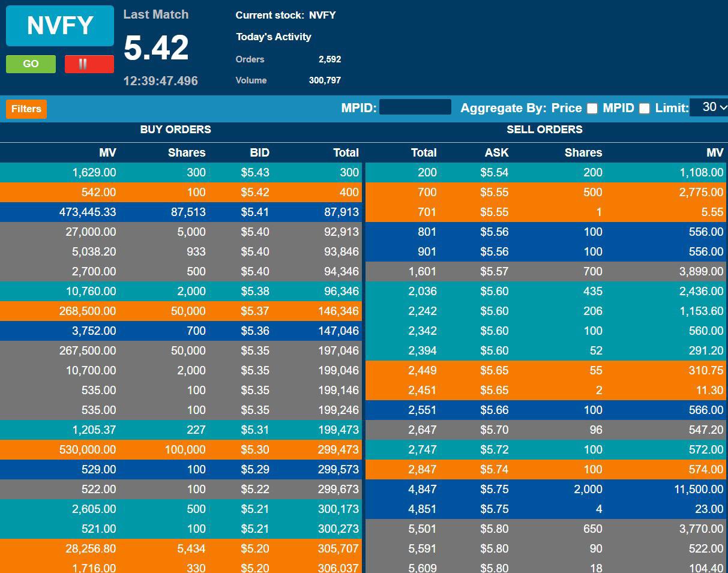
Task: Toggle the Aggregate By MPID checkbox
Action: [x=644, y=109]
